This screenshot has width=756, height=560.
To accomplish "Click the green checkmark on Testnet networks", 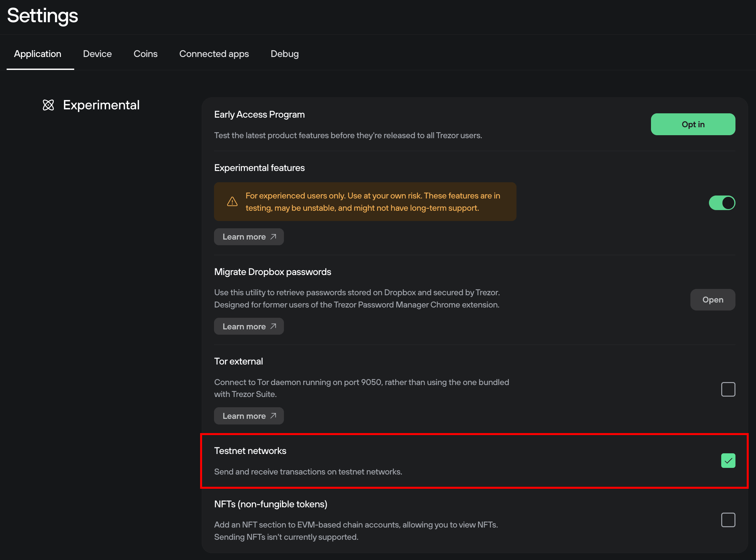I will pyautogui.click(x=728, y=460).
